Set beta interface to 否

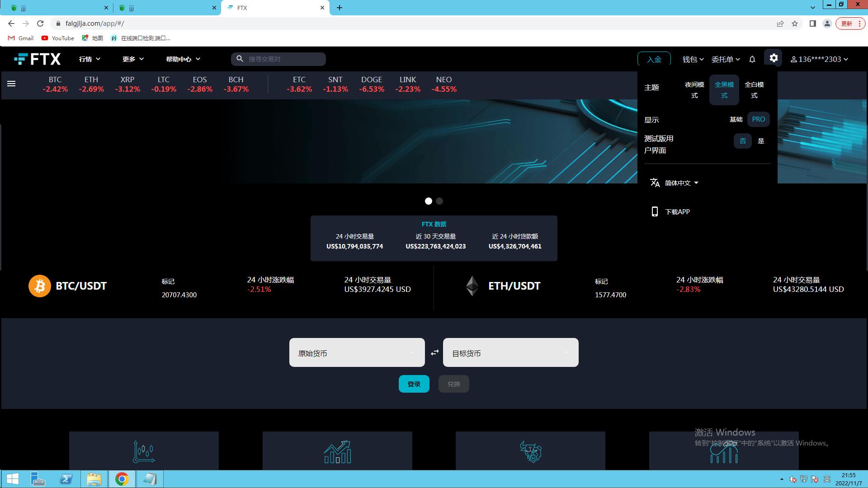pos(743,141)
